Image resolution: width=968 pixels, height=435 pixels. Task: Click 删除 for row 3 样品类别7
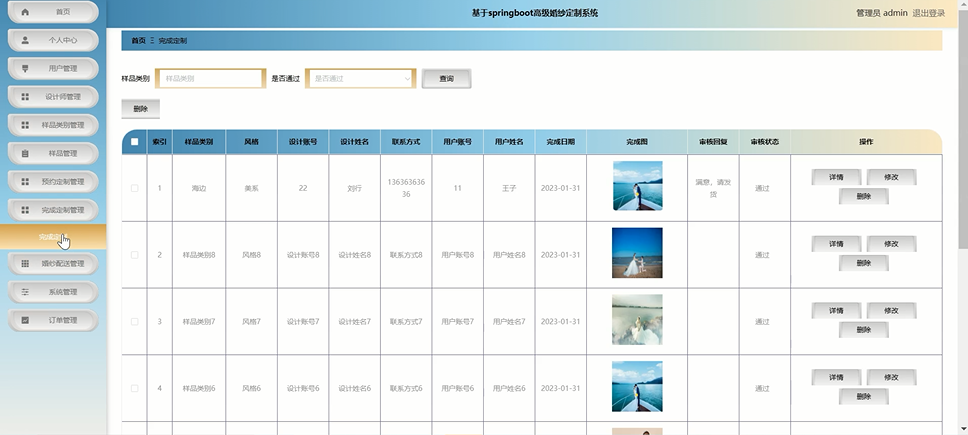tap(864, 329)
